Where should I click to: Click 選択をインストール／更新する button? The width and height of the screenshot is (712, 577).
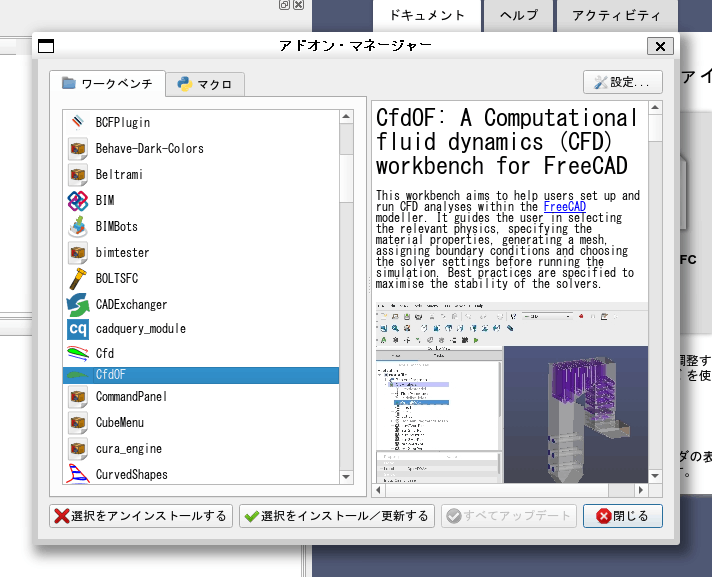[x=337, y=516]
